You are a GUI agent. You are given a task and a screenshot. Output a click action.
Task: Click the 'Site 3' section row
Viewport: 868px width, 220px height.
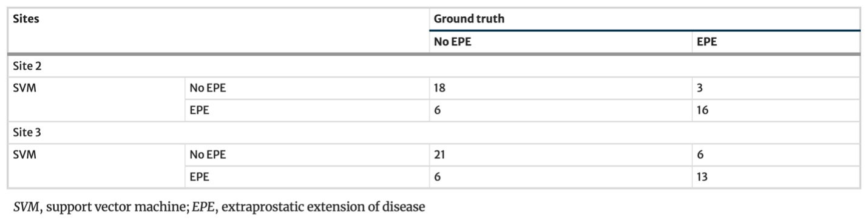pyautogui.click(x=433, y=132)
